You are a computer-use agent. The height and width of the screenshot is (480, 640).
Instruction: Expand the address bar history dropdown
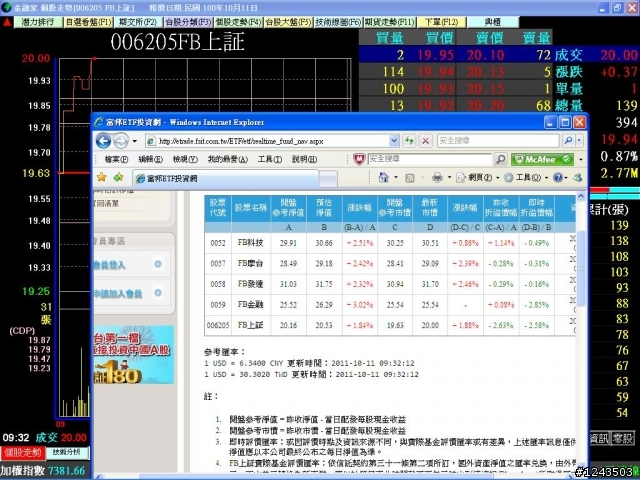394,141
